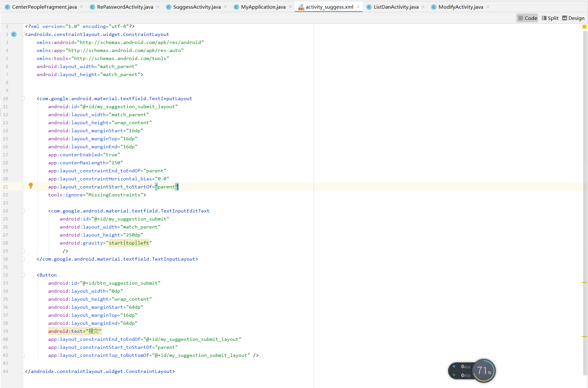This screenshot has width=588, height=388.
Task: Click the lightbulb quick-fix icon on line 21
Action: [31, 185]
